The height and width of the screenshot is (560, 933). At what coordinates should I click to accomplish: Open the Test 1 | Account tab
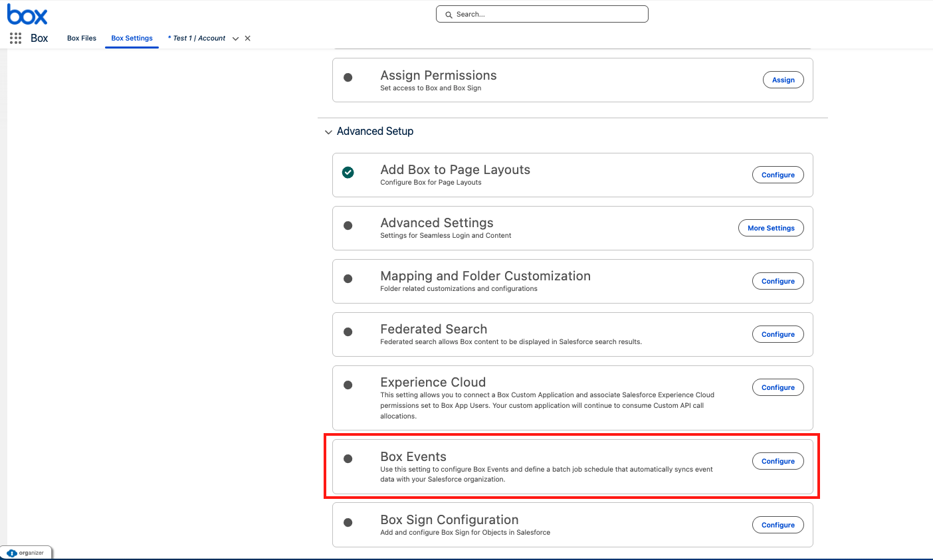tap(198, 39)
